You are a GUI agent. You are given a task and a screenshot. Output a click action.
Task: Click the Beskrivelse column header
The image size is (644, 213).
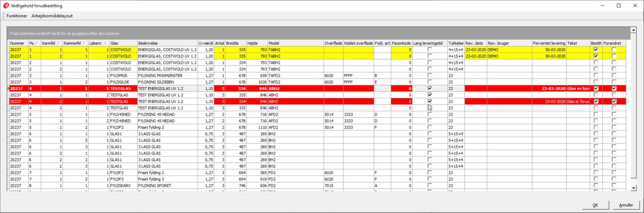point(167,43)
